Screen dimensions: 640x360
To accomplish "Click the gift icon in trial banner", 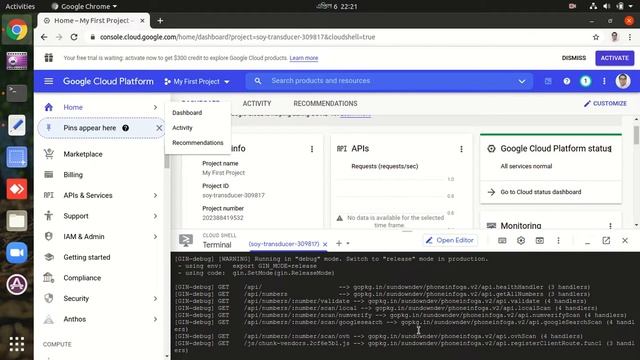I will coord(49,58).
